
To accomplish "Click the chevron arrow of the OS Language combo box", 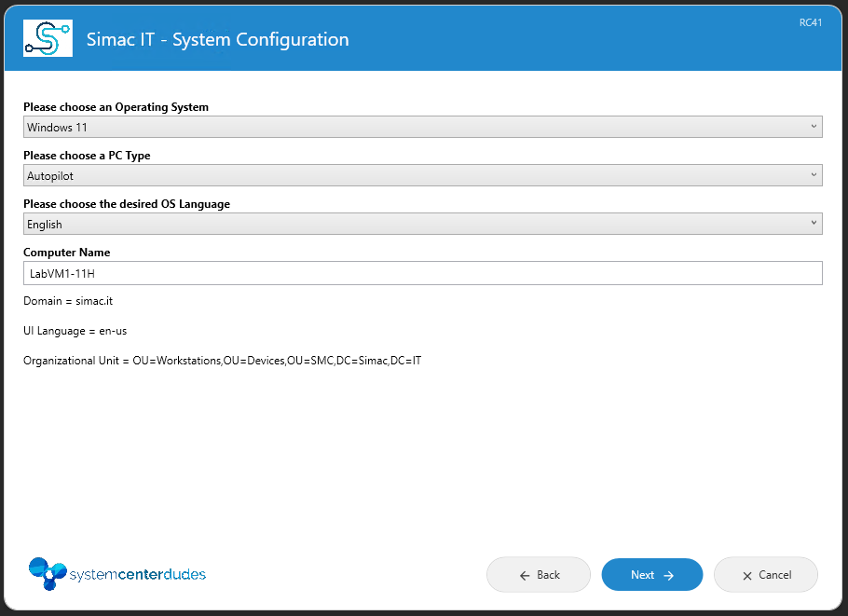I will pos(814,223).
